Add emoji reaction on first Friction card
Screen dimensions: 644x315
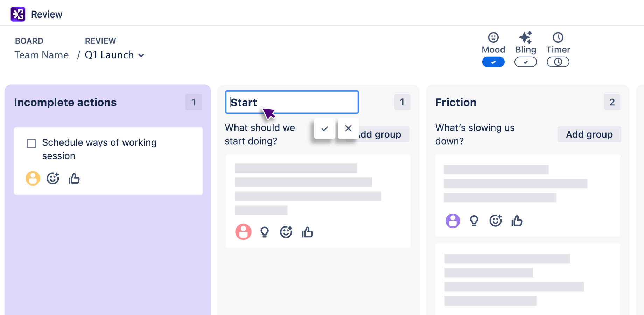pyautogui.click(x=495, y=220)
